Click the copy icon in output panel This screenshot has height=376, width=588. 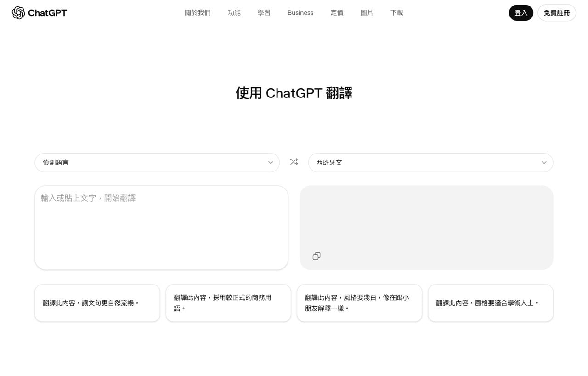click(316, 256)
